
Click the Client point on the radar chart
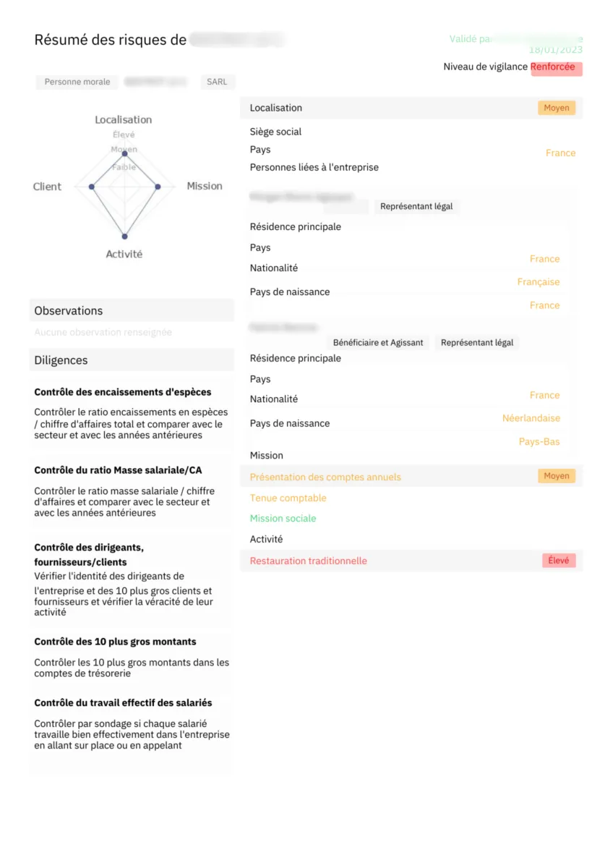coord(91,187)
